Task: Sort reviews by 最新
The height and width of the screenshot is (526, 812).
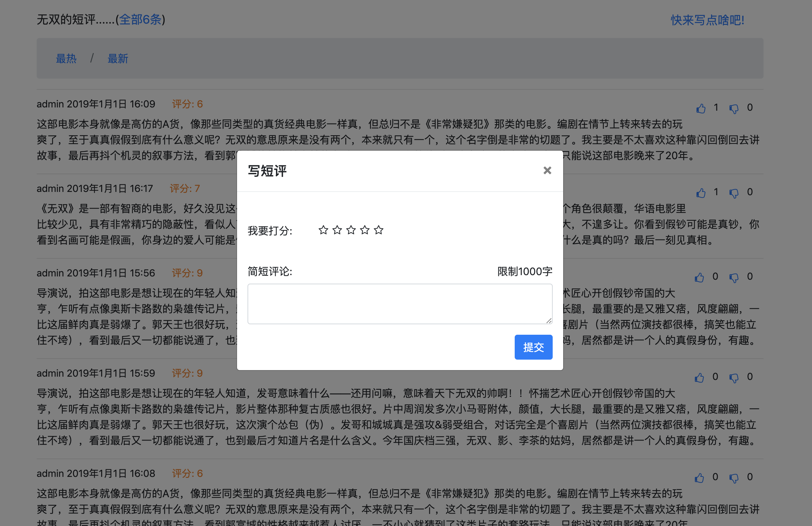Action: tap(118, 59)
